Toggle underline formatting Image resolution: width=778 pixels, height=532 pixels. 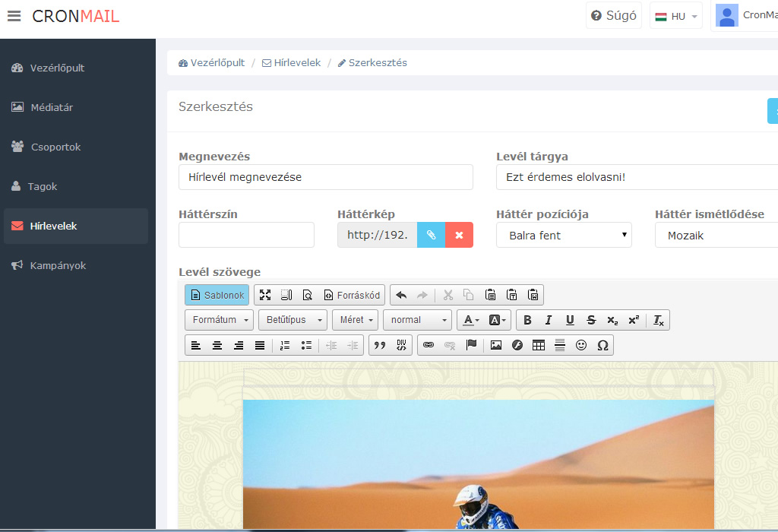(x=570, y=320)
